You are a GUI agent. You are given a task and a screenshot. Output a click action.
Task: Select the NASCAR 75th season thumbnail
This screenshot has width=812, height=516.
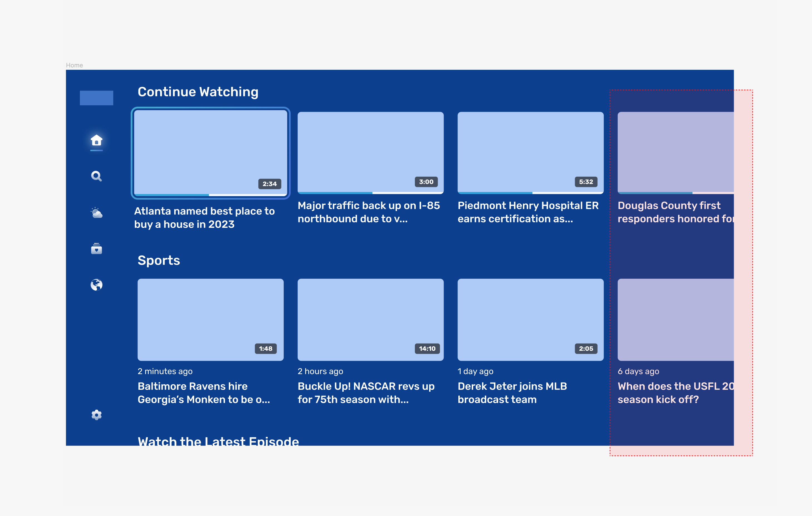click(371, 320)
